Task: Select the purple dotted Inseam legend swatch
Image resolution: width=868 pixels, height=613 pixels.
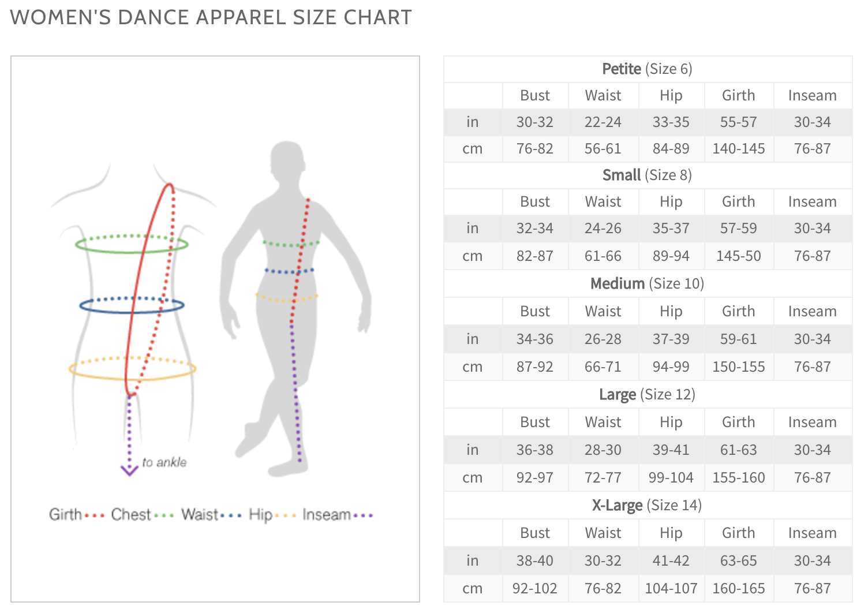Action: click(363, 515)
